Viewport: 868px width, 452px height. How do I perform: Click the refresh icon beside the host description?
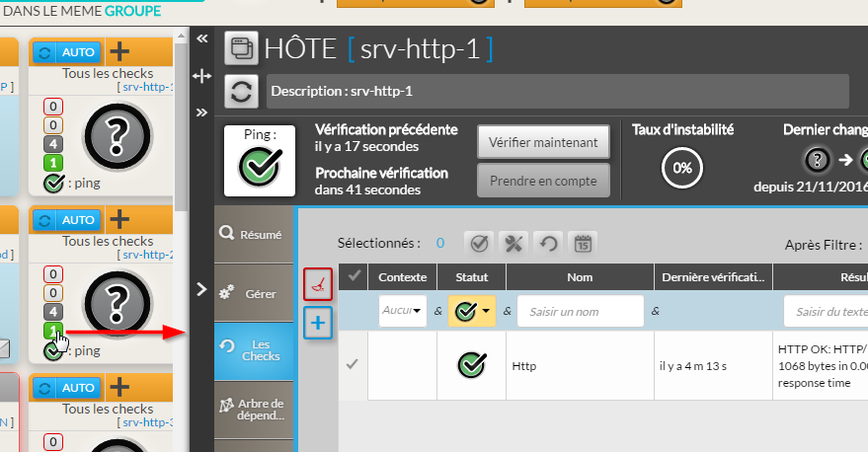(x=240, y=91)
